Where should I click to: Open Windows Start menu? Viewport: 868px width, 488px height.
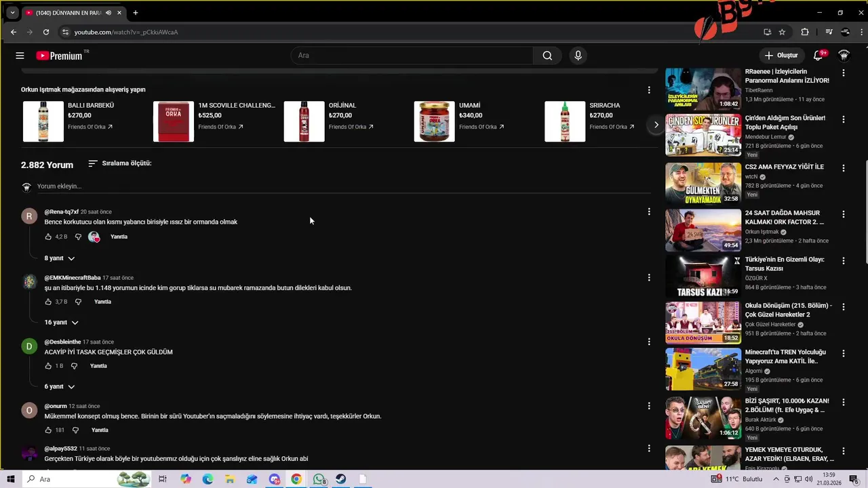tap(11, 479)
